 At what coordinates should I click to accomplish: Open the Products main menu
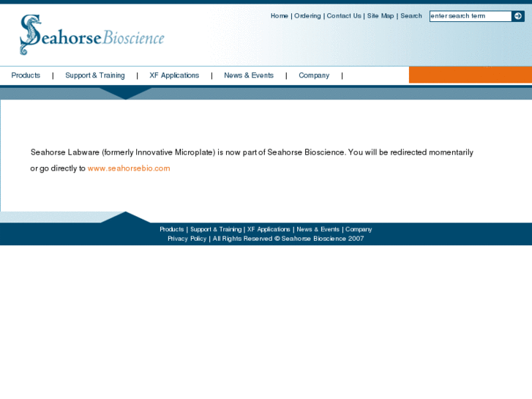[x=26, y=75]
